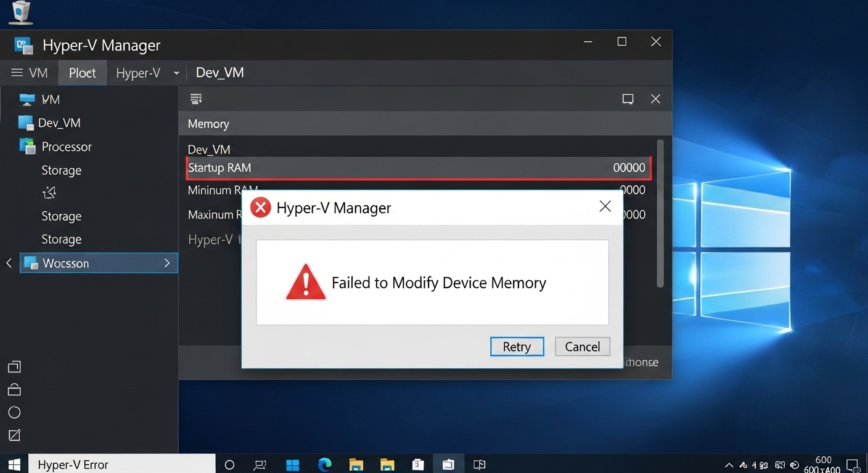Screen dimensions: 868x473
Task: Click the show hidden icons chevron in taskbar
Action: (x=729, y=465)
